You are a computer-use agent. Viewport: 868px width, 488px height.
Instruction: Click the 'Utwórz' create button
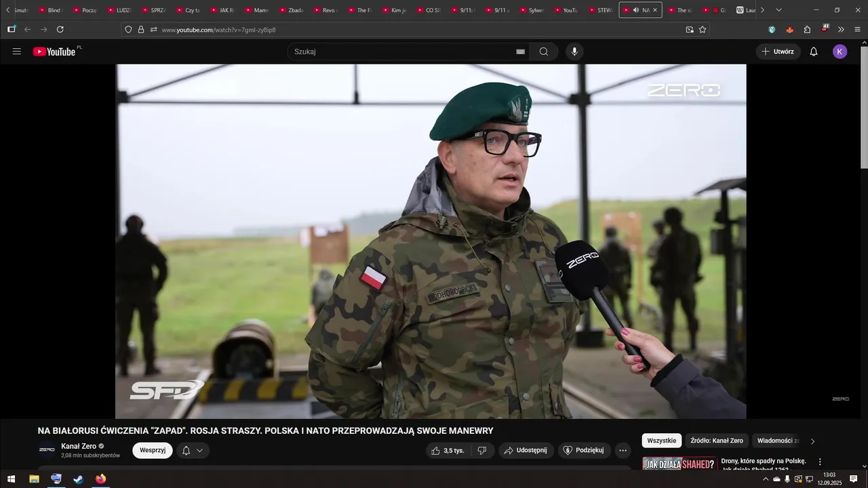778,52
